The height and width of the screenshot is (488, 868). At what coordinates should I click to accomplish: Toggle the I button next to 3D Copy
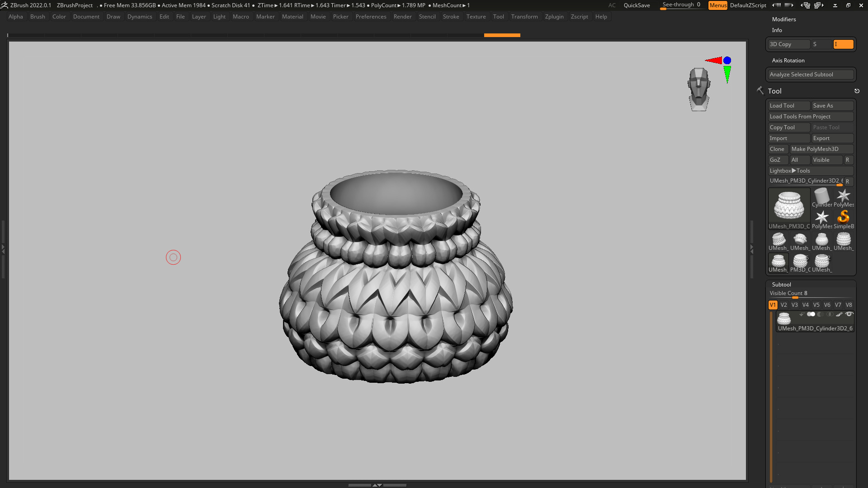pyautogui.click(x=843, y=44)
